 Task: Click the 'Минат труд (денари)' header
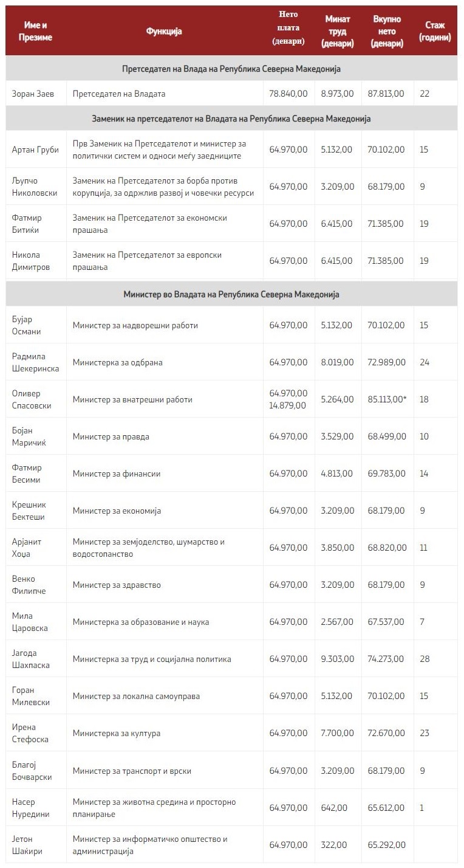(338, 32)
